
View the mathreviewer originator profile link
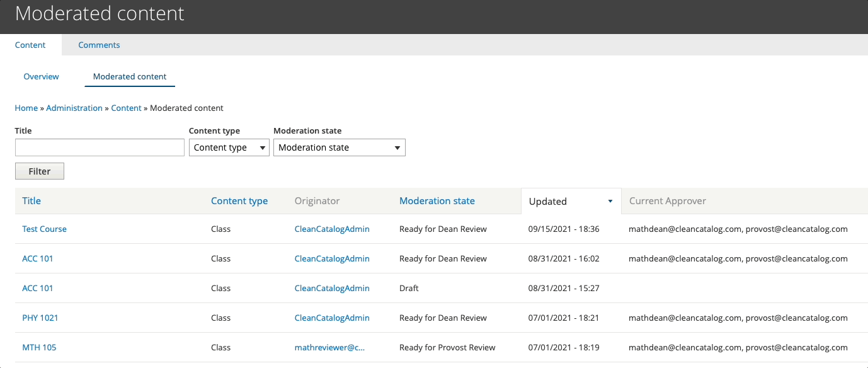pos(329,347)
